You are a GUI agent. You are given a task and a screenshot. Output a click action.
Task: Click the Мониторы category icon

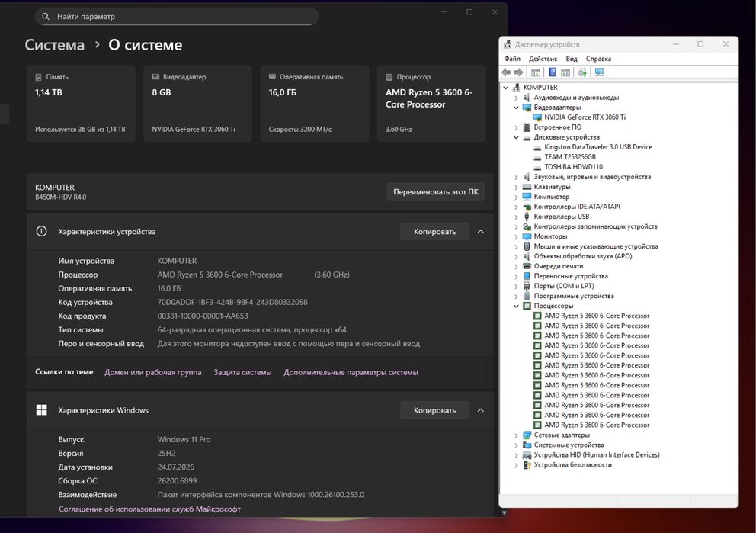pyautogui.click(x=527, y=236)
